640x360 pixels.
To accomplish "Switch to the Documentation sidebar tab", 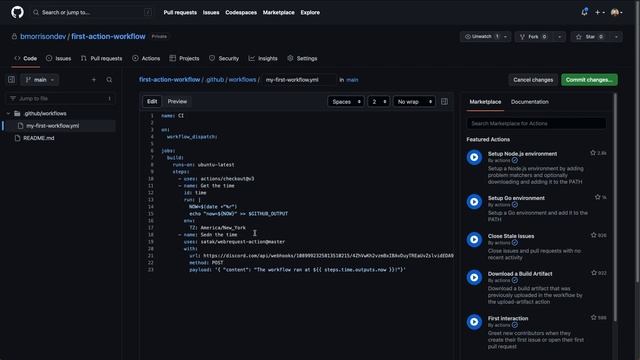I will [x=529, y=102].
